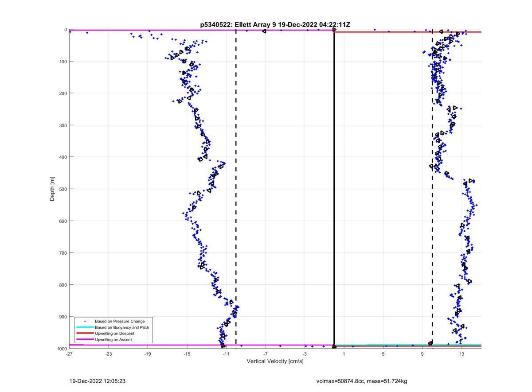The image size is (532, 392).
Task: Click y-axis tick label 1000
Action: pyautogui.click(x=62, y=349)
